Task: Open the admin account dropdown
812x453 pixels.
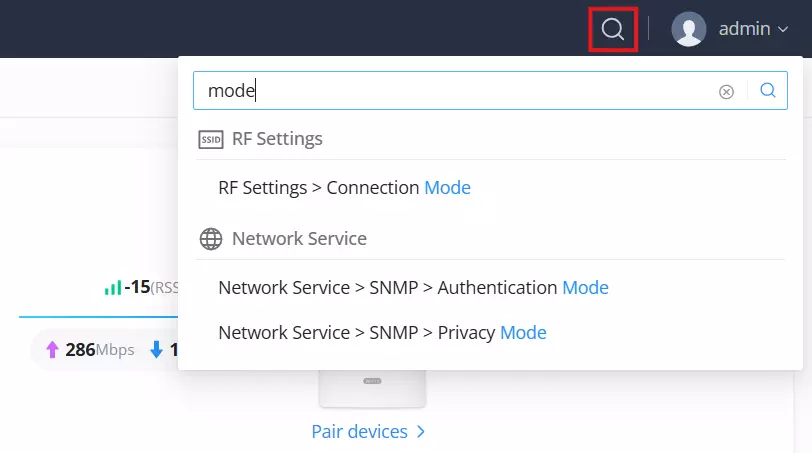Action: (x=730, y=29)
